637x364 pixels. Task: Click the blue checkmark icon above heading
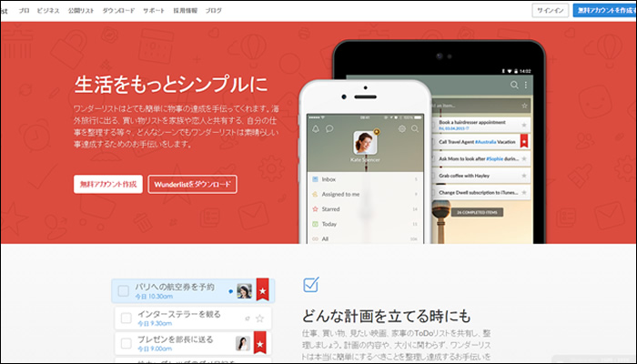click(x=311, y=285)
